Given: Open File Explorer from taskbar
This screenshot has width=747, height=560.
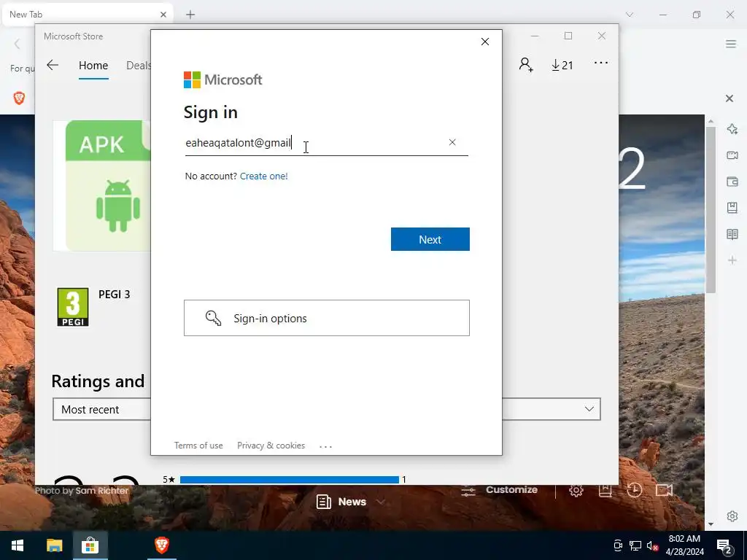Looking at the screenshot, I should [54, 545].
